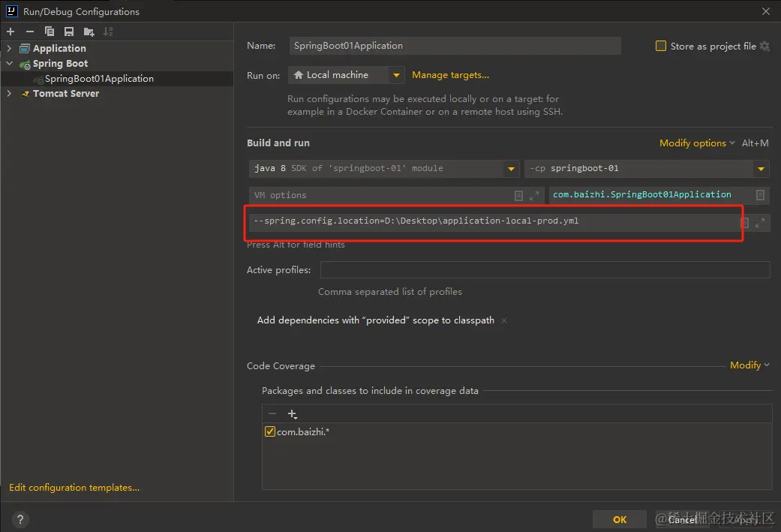Click the add coverage package plus icon
The width and height of the screenshot is (781, 532).
click(x=293, y=414)
